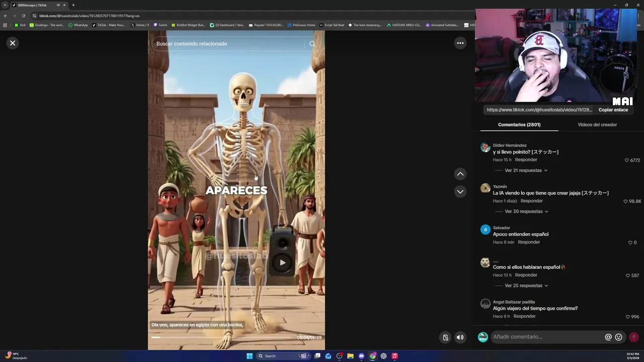Like Yazmín's comment with 98.8K likes
The height and width of the screenshot is (362, 644).
[x=625, y=202]
